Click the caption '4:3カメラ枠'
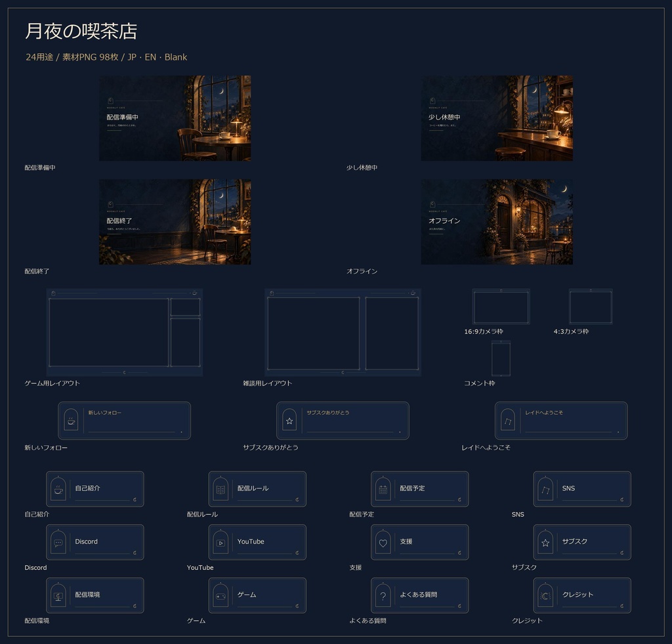The image size is (672, 644). coord(571,332)
